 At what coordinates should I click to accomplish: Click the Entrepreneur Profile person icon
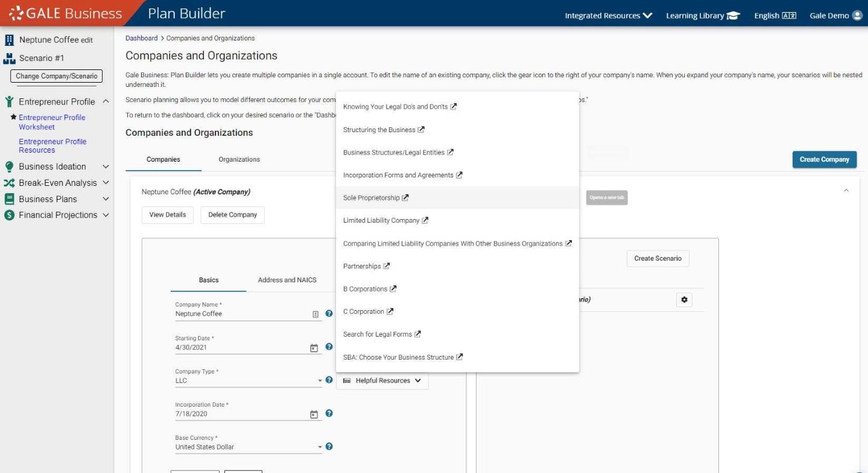[9, 101]
